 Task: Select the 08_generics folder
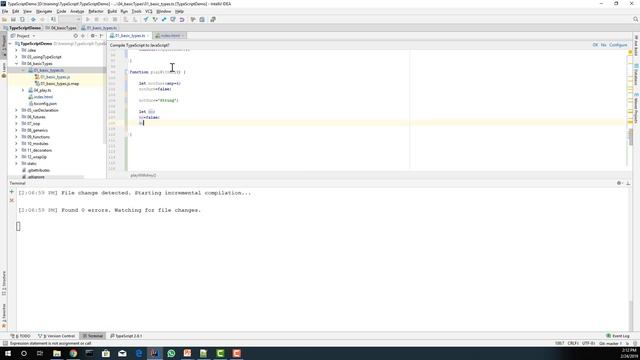point(35,130)
